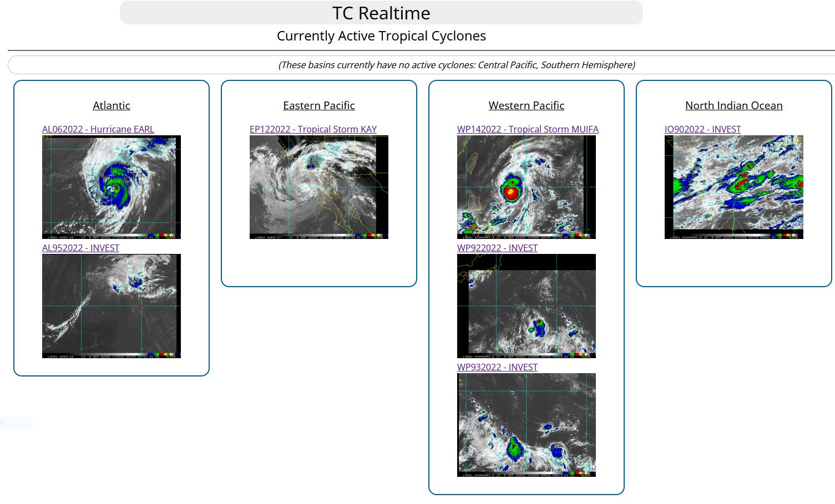
Task: Click the IO902022 INVEST satellite image
Action: tap(734, 187)
